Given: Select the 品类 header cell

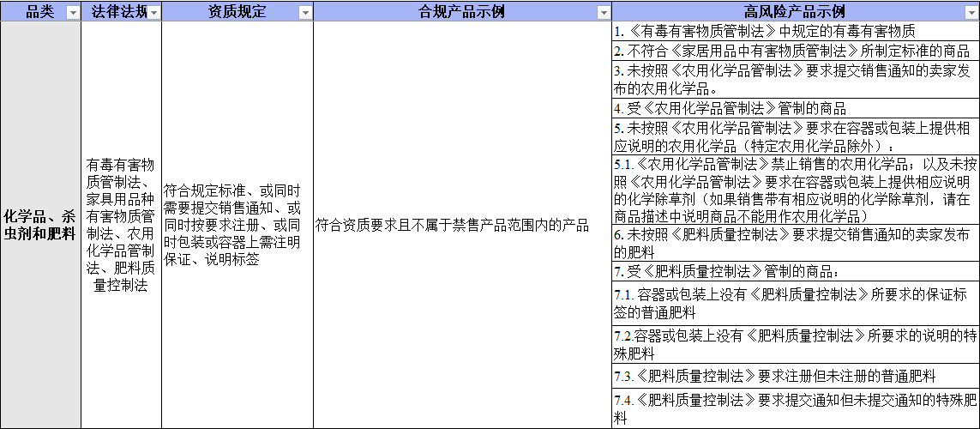Looking at the screenshot, I should [40, 12].
